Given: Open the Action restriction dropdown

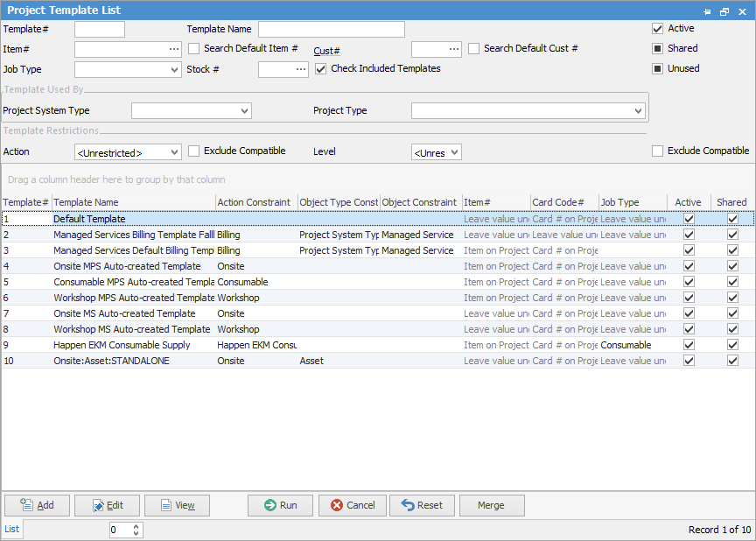Looking at the screenshot, I should [x=174, y=152].
